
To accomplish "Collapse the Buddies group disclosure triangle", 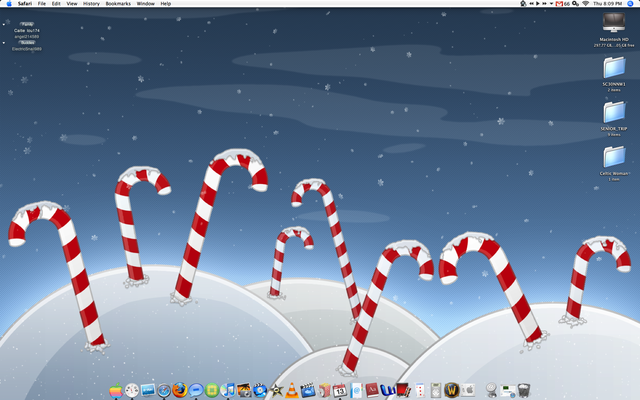I will [4, 42].
